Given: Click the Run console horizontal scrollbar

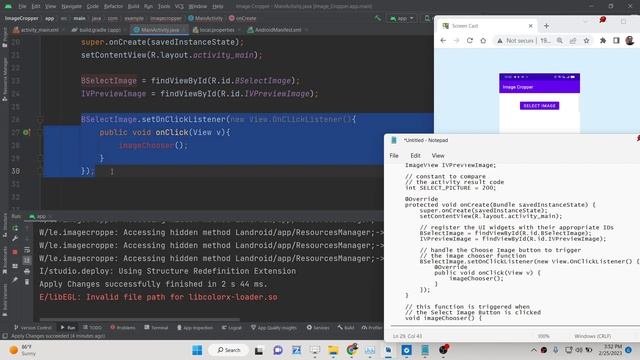Looking at the screenshot, I should click(140, 320).
